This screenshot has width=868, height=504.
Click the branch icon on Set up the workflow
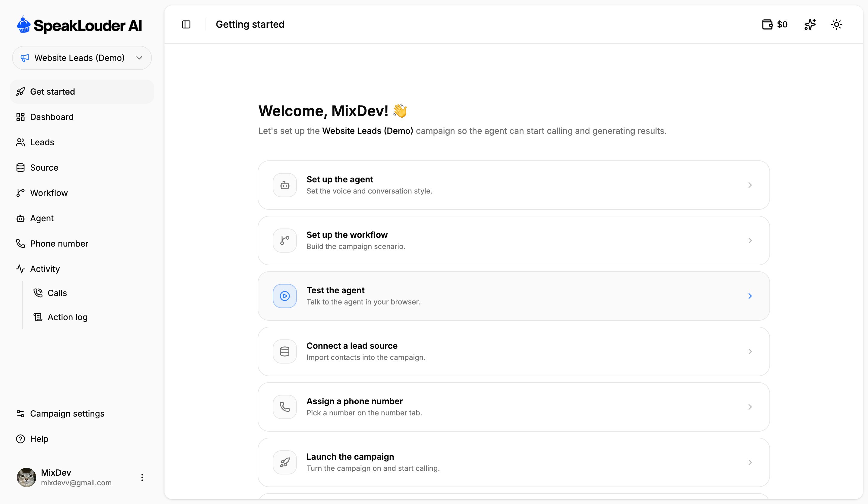tap(285, 241)
